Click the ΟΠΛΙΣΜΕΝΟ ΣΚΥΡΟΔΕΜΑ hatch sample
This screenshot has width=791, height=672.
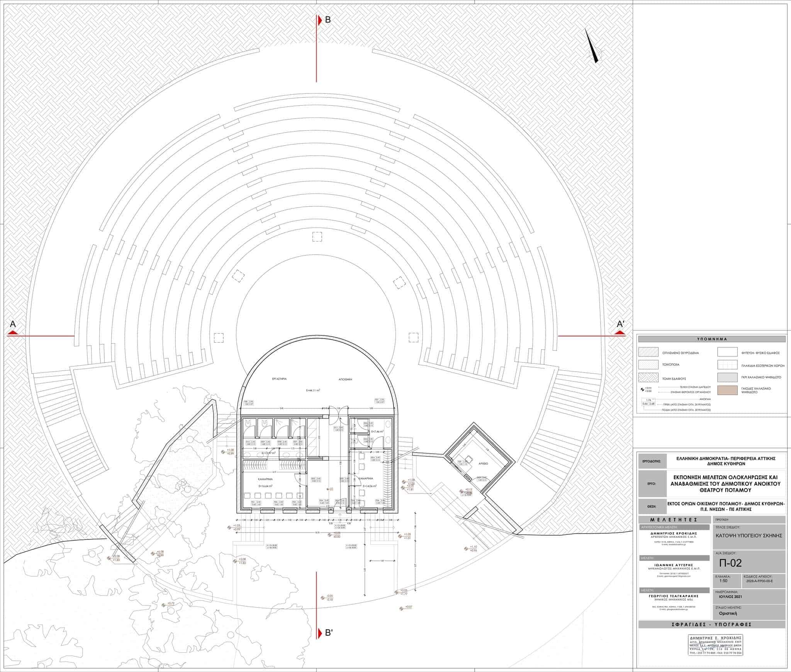pyautogui.click(x=648, y=352)
